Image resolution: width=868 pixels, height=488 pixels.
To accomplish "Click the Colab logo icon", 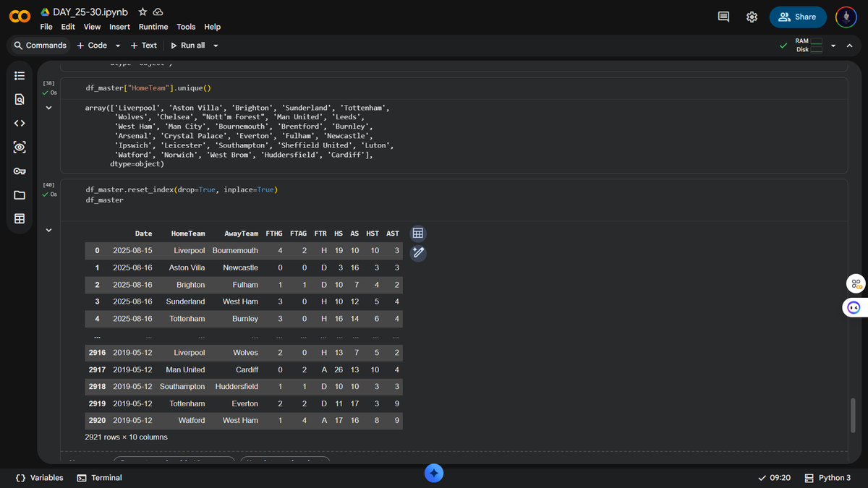I will coord(20,17).
